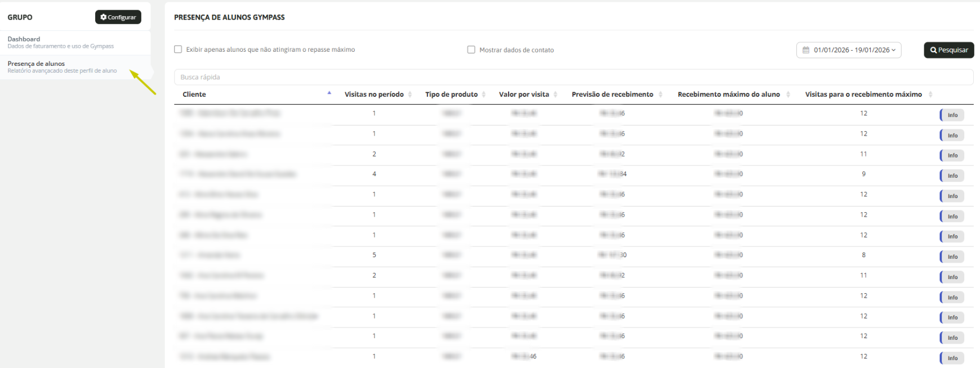Click the Pesquisar search button
Viewport: 980px width, 368px height.
click(x=949, y=50)
